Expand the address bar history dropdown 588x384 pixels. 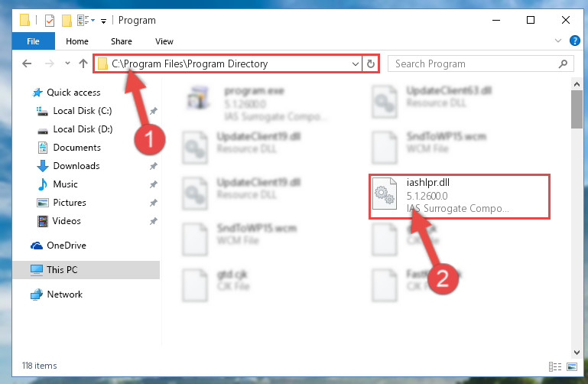point(355,63)
